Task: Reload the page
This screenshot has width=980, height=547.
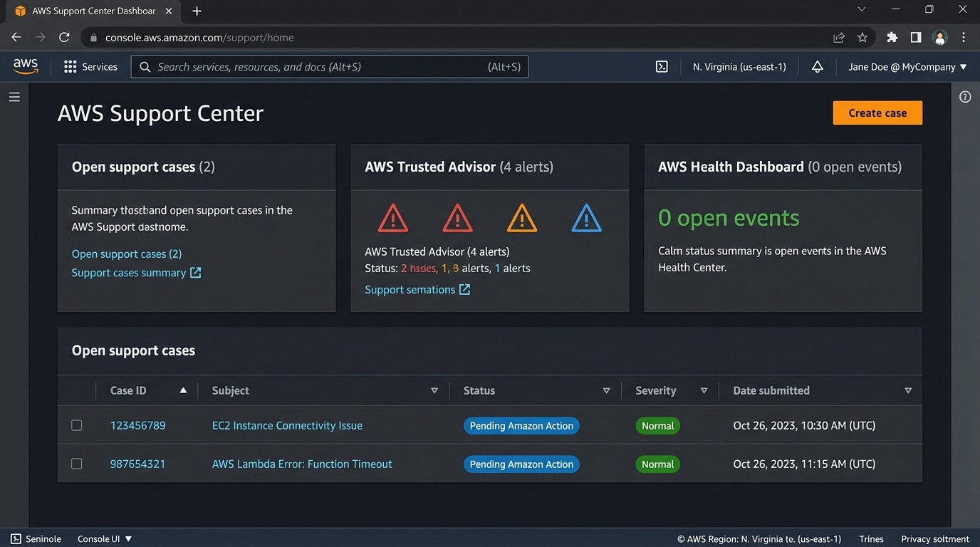Action: (64, 37)
